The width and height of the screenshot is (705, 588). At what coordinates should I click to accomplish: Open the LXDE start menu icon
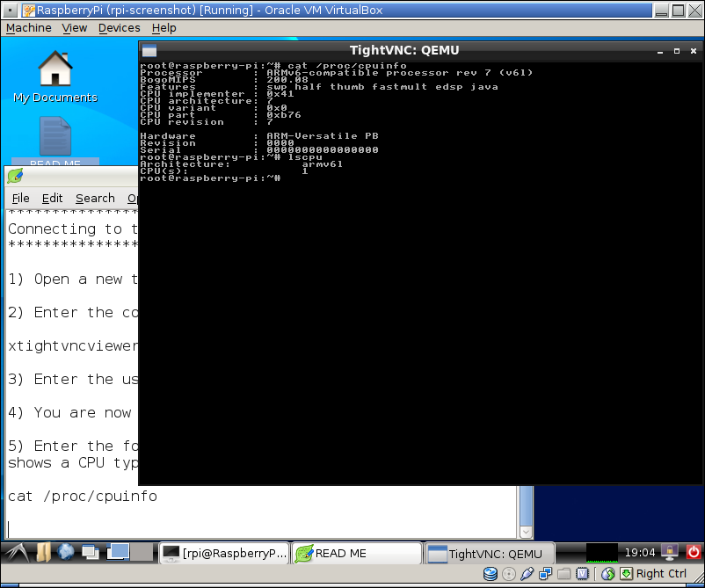(17, 553)
